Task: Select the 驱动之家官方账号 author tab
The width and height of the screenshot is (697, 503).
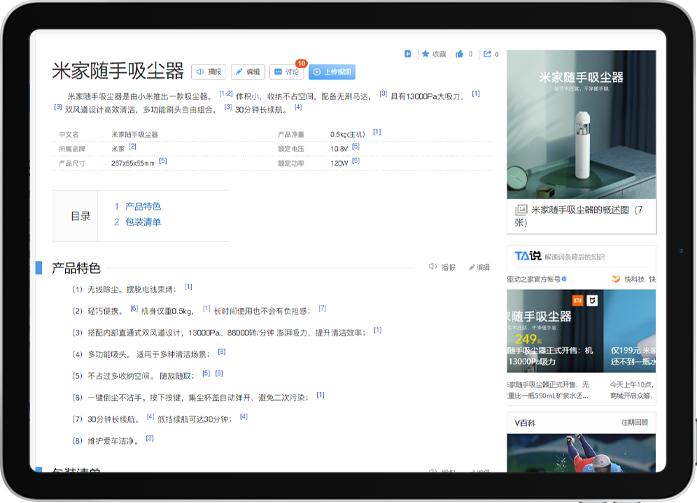Action: click(537, 279)
